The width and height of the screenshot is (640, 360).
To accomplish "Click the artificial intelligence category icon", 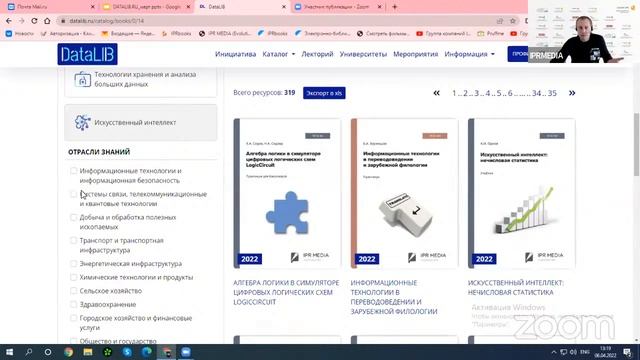I will pyautogui.click(x=82, y=122).
